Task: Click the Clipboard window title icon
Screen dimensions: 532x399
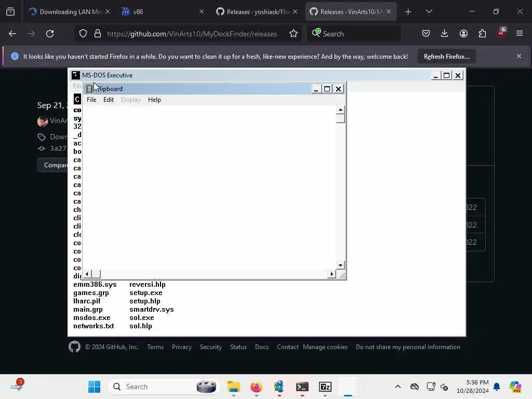Action: (89, 89)
